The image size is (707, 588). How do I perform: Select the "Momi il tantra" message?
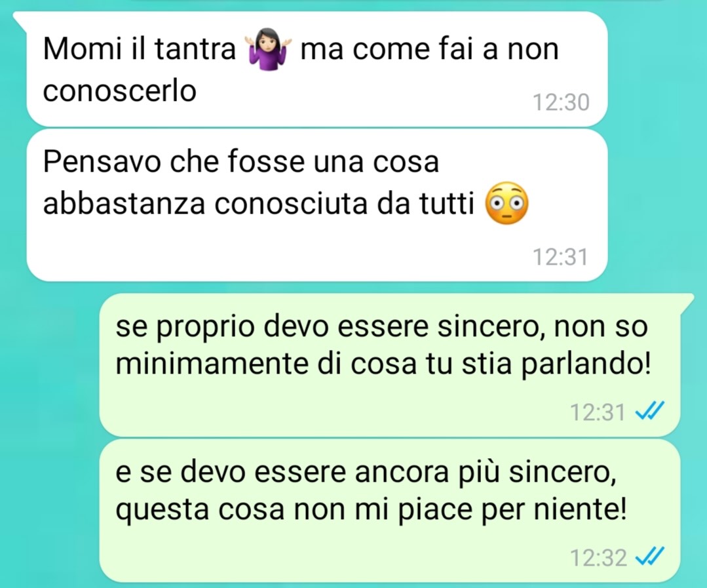[317, 69]
